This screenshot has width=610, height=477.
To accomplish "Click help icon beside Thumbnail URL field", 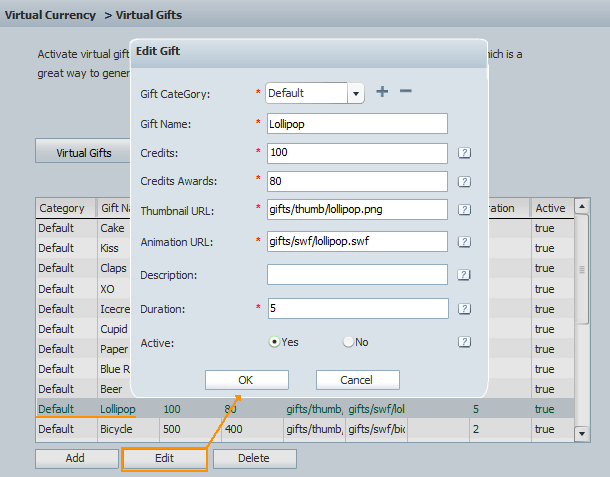I will coord(464,210).
